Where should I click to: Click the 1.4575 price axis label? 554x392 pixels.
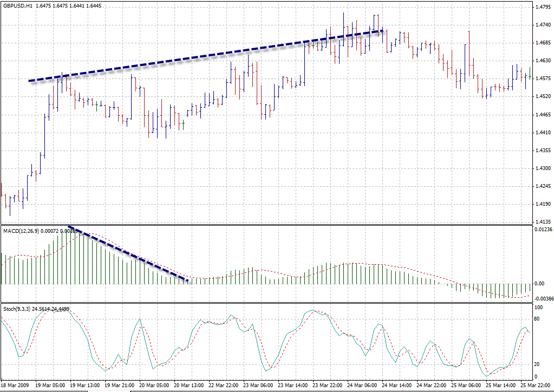click(x=543, y=79)
